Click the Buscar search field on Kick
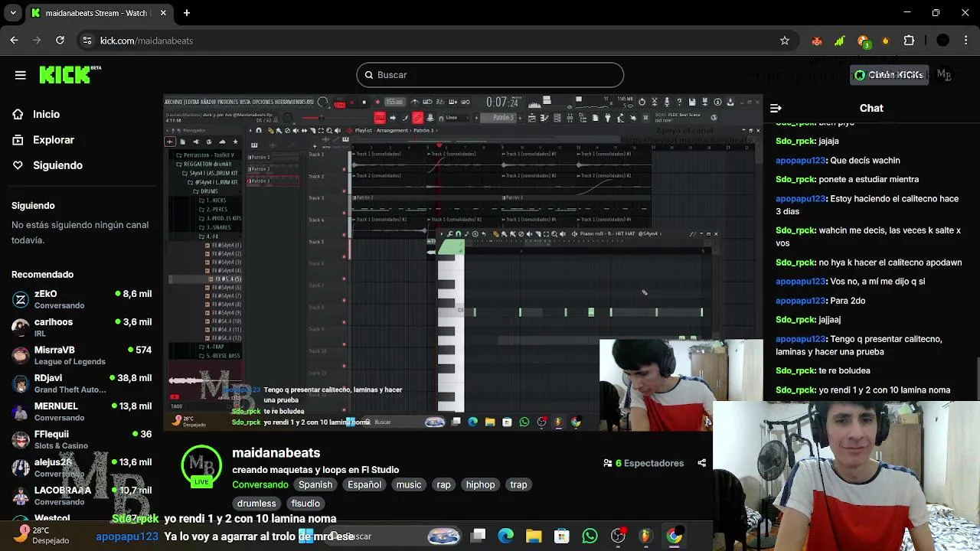Screen dimensions: 980x551 (490, 75)
